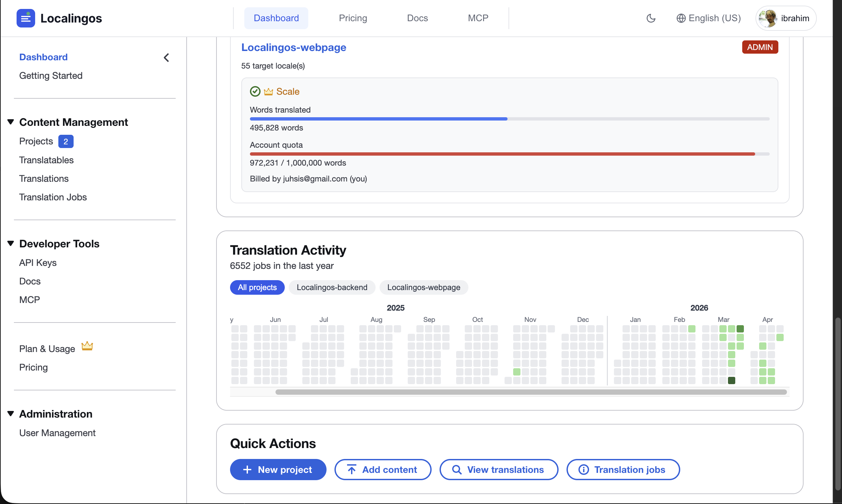This screenshot has width=842, height=504.
Task: Collapse the Administration section
Action: 11,414
